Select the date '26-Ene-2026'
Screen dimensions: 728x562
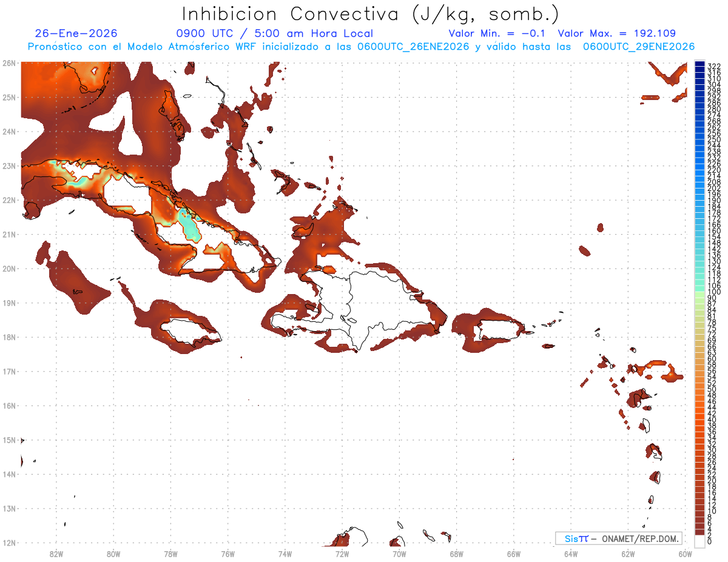pyautogui.click(x=76, y=33)
